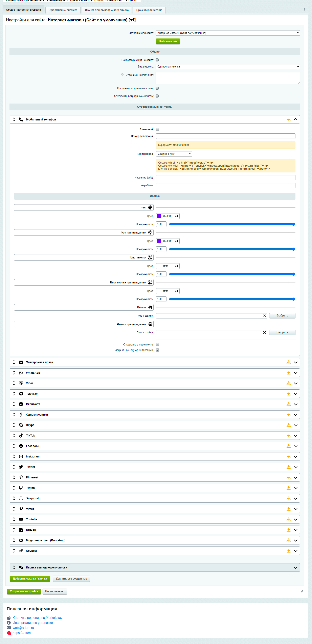Collapse the Мобильный телефон section
The image size is (312, 644).
pos(295,119)
